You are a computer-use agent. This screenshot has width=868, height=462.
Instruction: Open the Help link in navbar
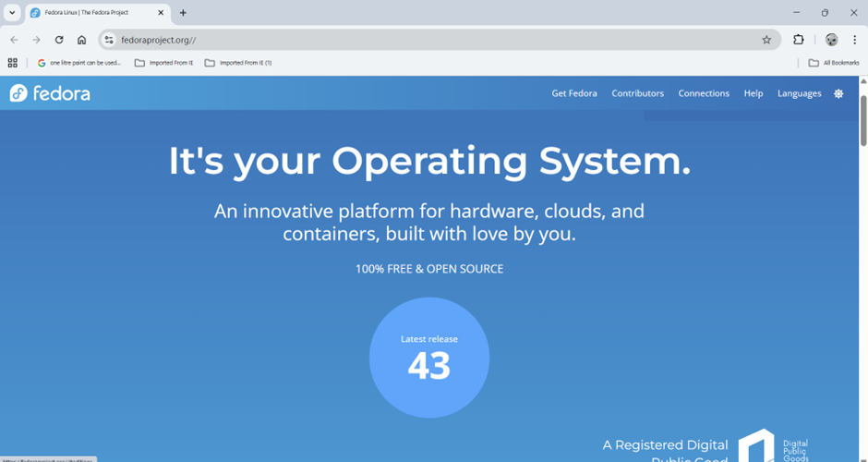(x=753, y=93)
